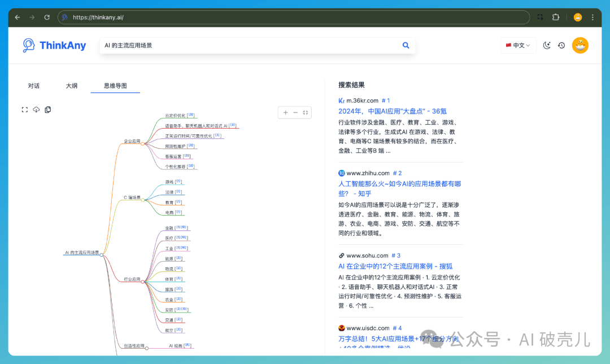Collapse the 行业应用 branch node circle
Viewport: 610px width, 364px height.
click(x=143, y=282)
